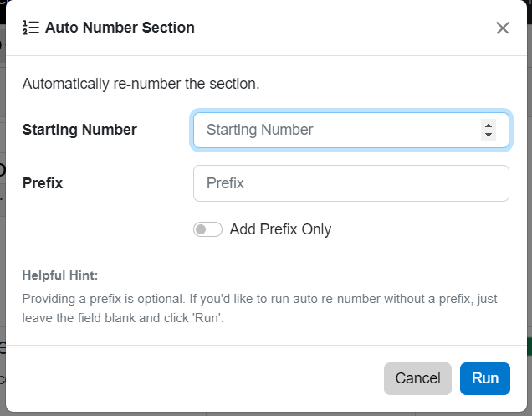Click the quoted 'Run' word in hint
Viewport: 532px width, 416px height.
click(x=212, y=319)
